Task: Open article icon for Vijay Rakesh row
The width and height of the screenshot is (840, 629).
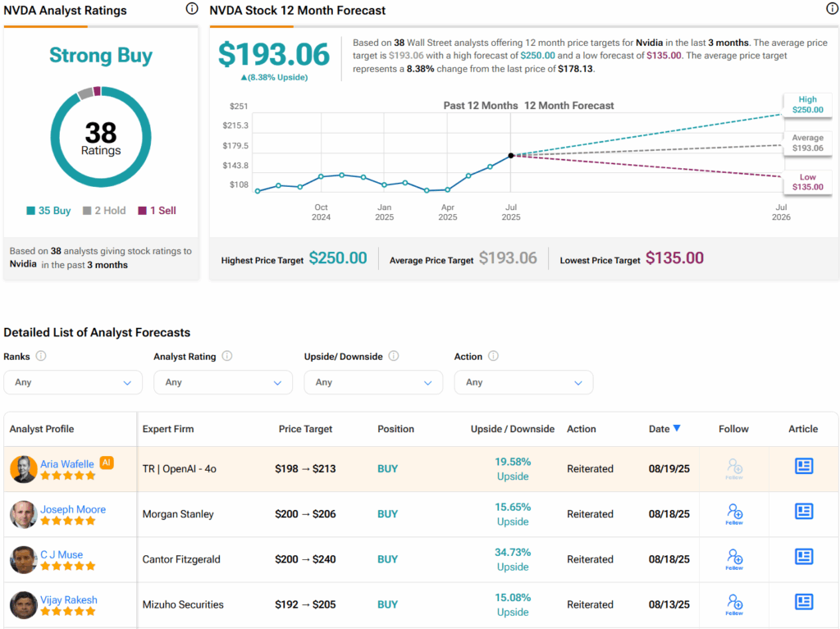Action: point(803,602)
